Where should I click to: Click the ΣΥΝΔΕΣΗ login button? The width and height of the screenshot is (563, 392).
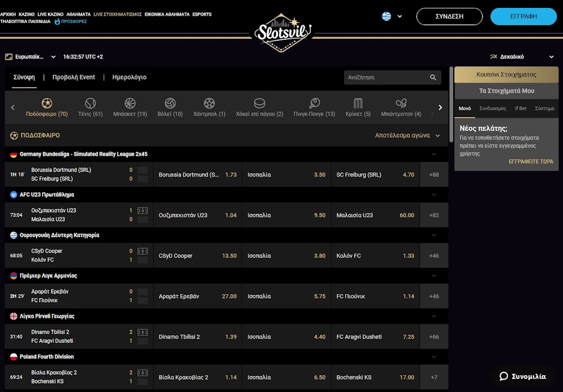(x=449, y=16)
